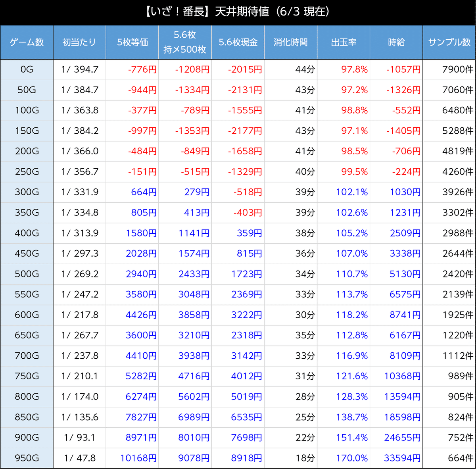
Task: Click the -1334円 cell
Action: click(x=185, y=90)
